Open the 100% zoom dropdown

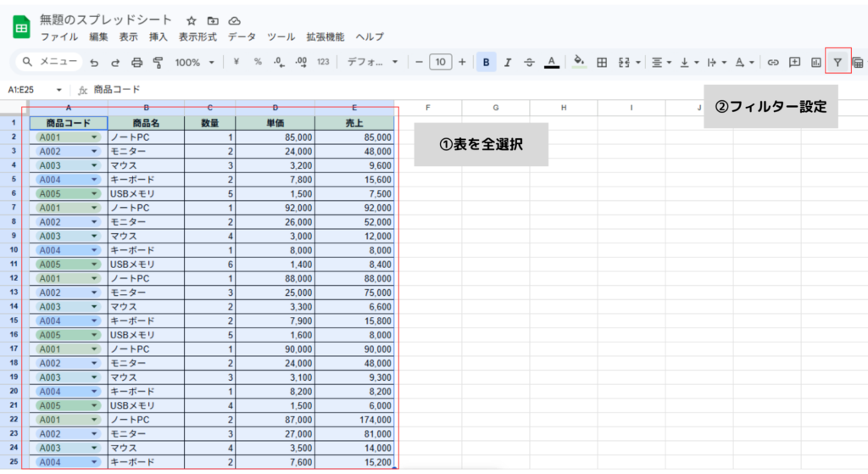click(x=193, y=62)
